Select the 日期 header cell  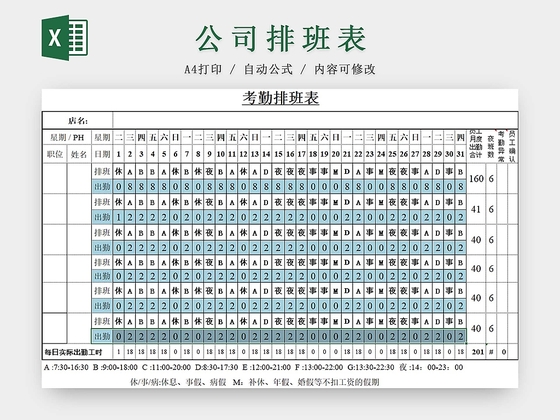[x=102, y=154]
